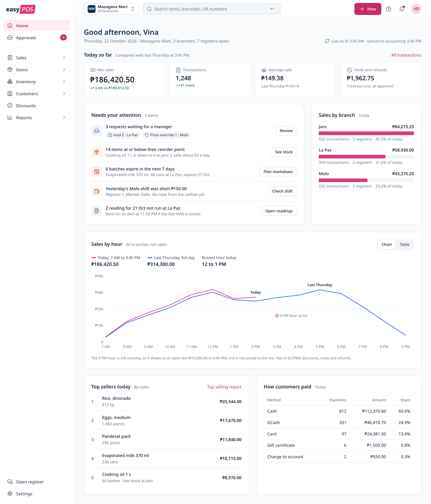Click the search magnifier icon
Viewport: 431px width, 504px height.
pyautogui.click(x=149, y=9)
